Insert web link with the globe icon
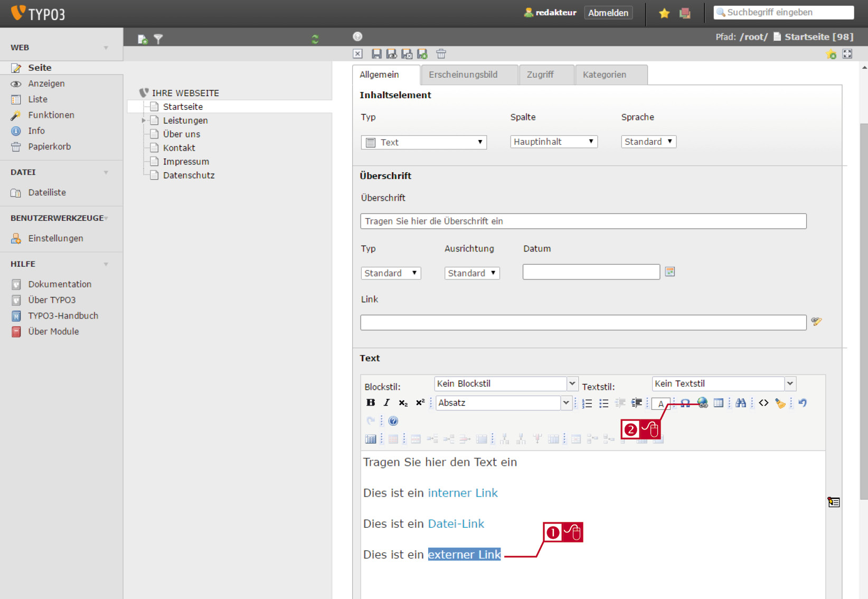 click(x=702, y=403)
